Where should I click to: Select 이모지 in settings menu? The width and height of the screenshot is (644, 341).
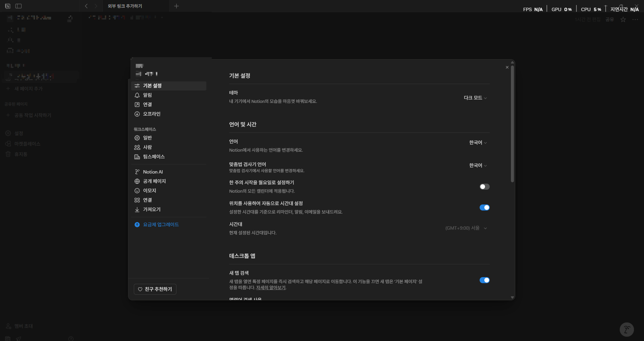point(169,191)
